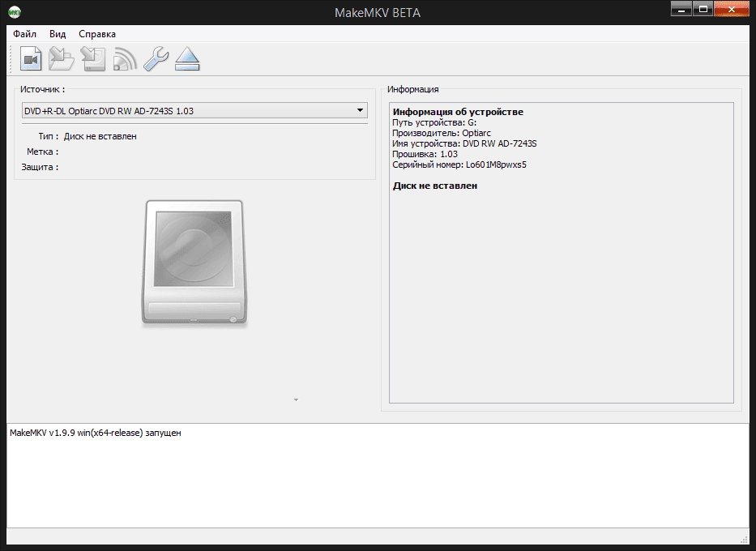Click the large optical drive image

click(x=194, y=263)
